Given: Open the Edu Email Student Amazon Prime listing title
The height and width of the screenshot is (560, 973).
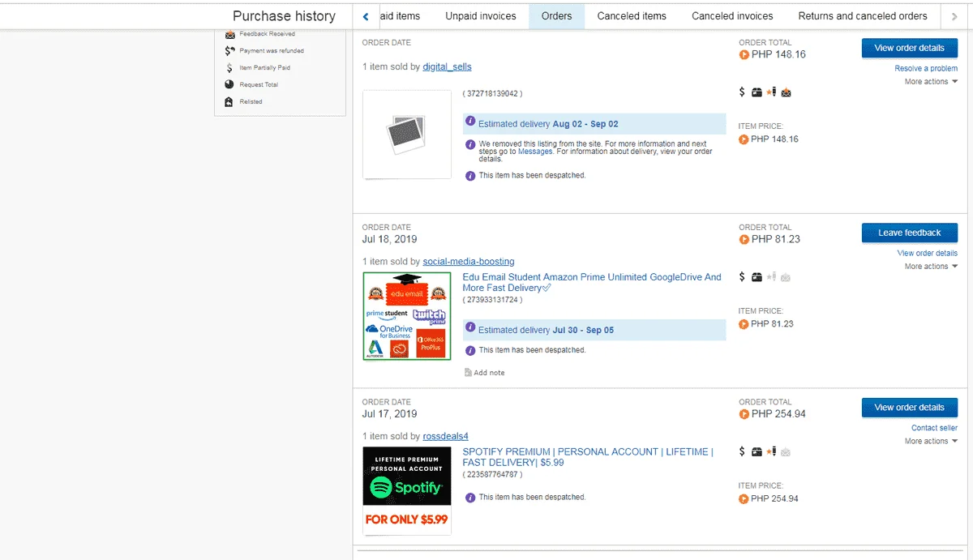Looking at the screenshot, I should [591, 282].
